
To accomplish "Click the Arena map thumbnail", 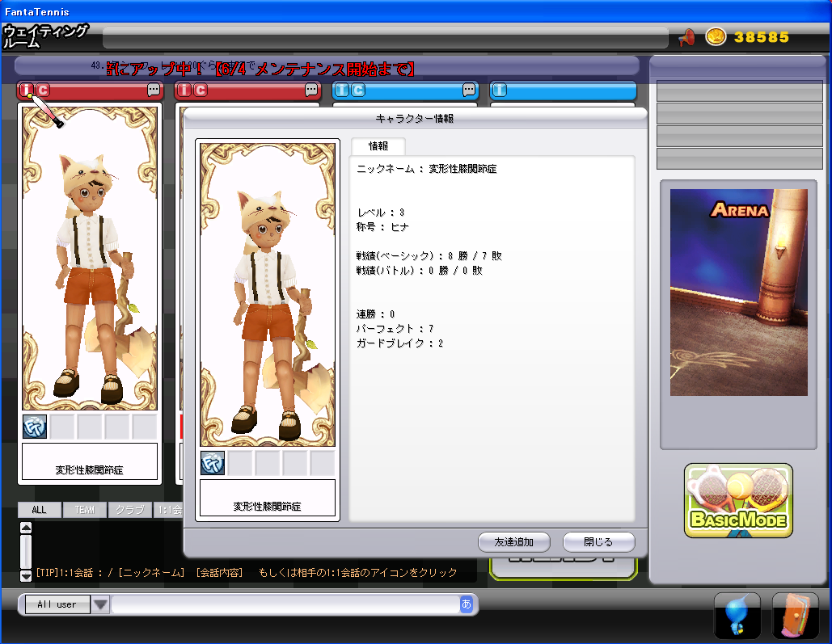I will tap(738, 293).
